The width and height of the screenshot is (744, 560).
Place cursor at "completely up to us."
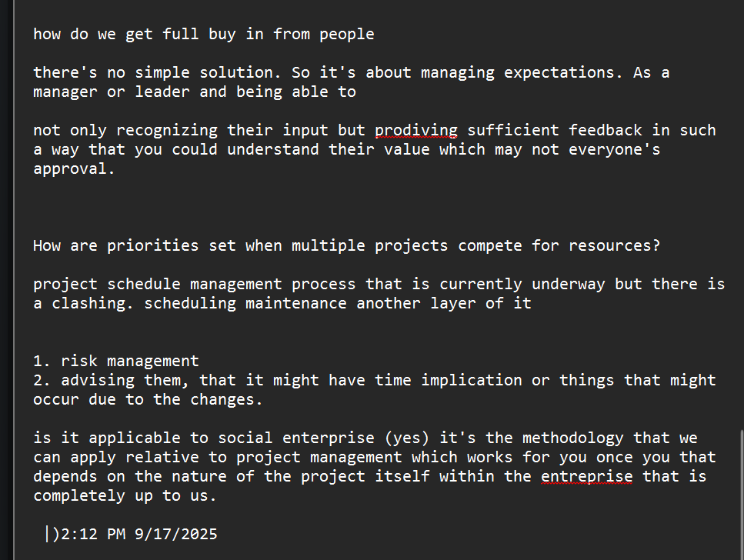pos(125,495)
